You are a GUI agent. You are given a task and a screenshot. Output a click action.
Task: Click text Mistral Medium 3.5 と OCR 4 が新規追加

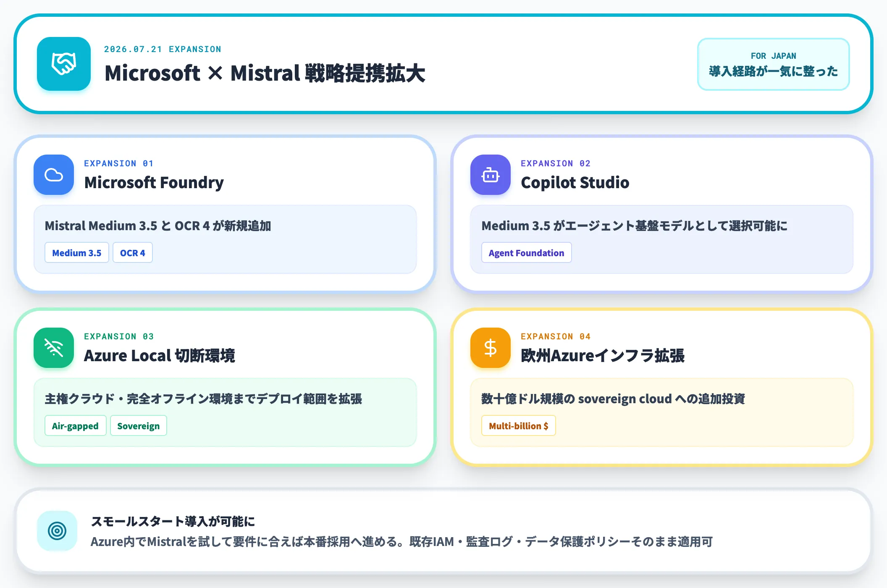[158, 226]
